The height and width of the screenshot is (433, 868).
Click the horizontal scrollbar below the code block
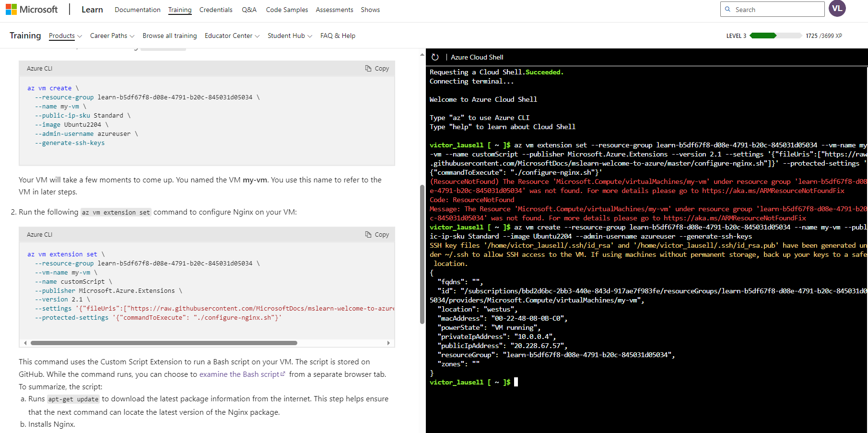163,343
